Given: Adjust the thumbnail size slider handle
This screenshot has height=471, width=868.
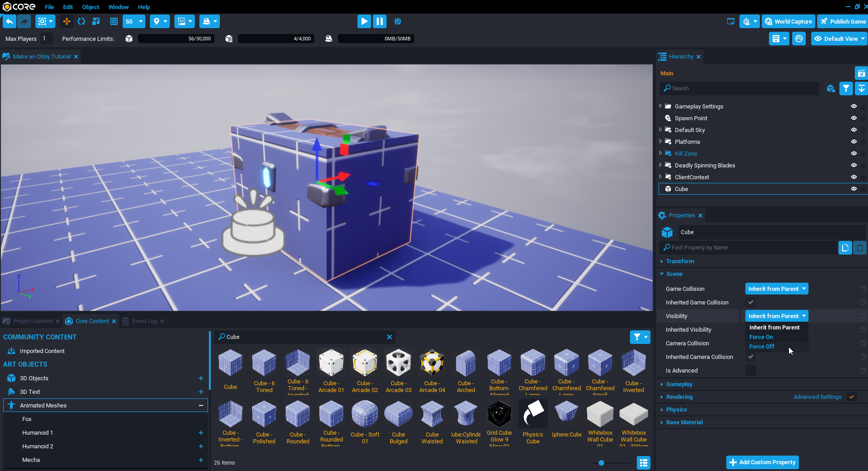Looking at the screenshot, I should point(601,463).
